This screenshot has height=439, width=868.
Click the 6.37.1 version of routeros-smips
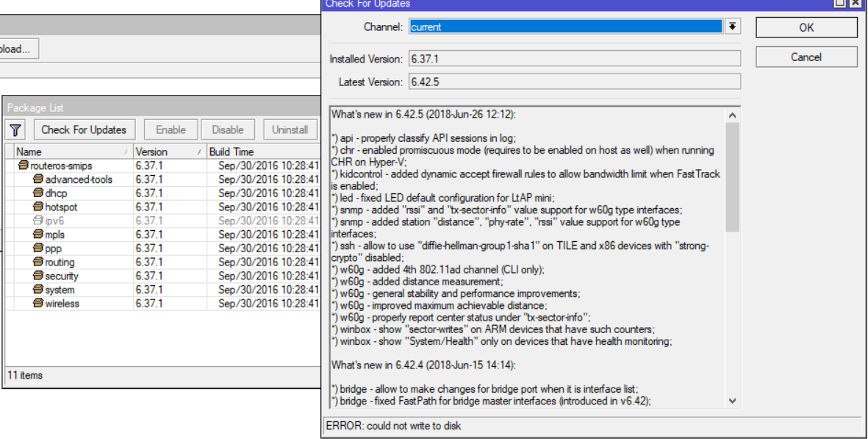pos(149,165)
